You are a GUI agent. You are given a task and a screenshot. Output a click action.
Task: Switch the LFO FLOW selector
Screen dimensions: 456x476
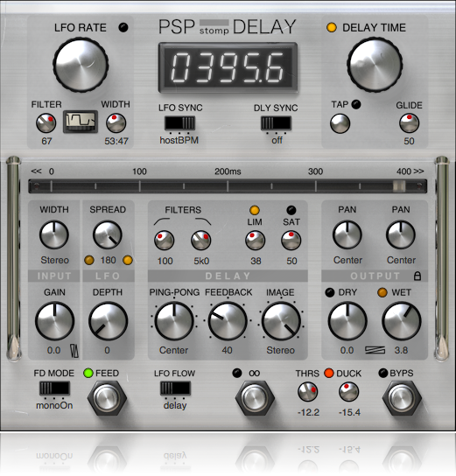coord(175,388)
